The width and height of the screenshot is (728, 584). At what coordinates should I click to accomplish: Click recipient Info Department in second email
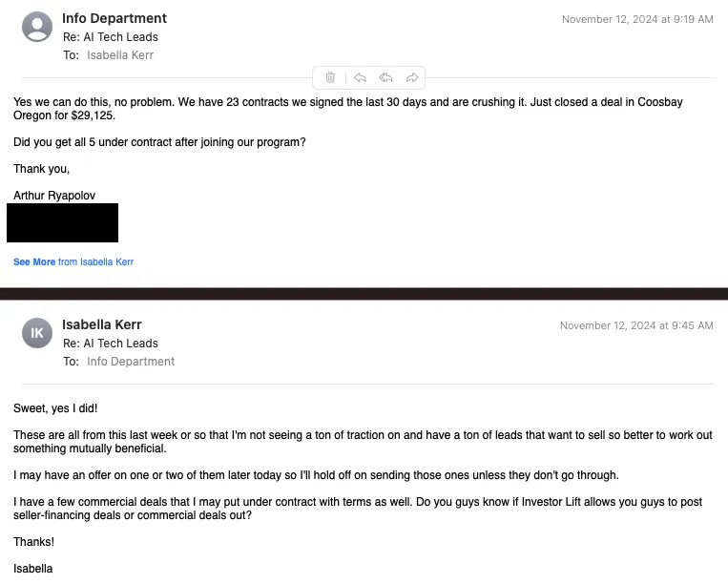click(x=131, y=362)
